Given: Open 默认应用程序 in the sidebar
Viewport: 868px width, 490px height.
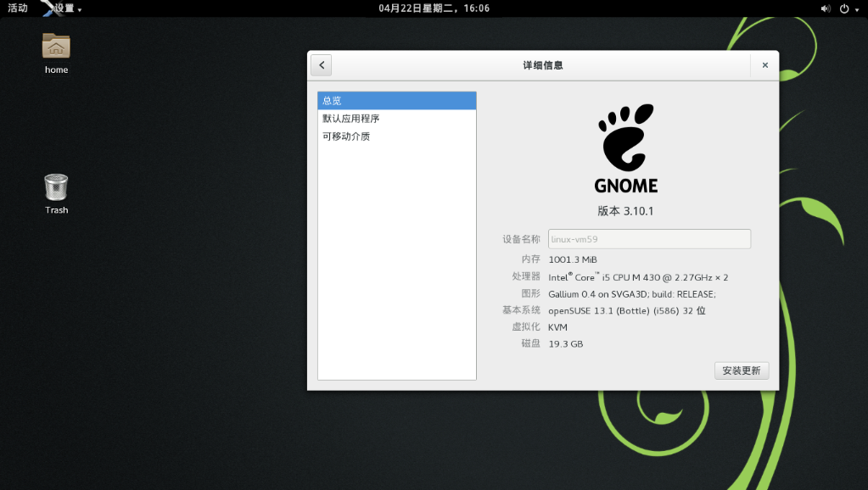Looking at the screenshot, I should (x=397, y=119).
